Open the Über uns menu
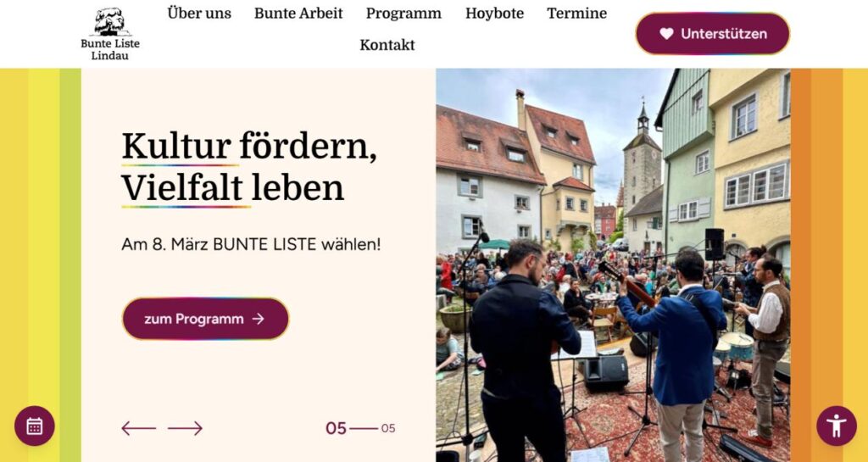The height and width of the screenshot is (462, 868). tap(199, 14)
